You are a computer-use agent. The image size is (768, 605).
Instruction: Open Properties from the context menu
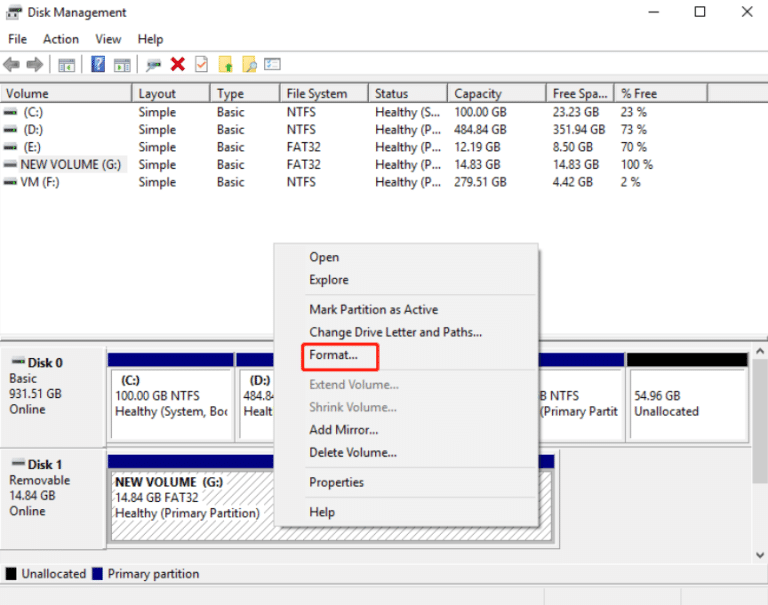(336, 482)
